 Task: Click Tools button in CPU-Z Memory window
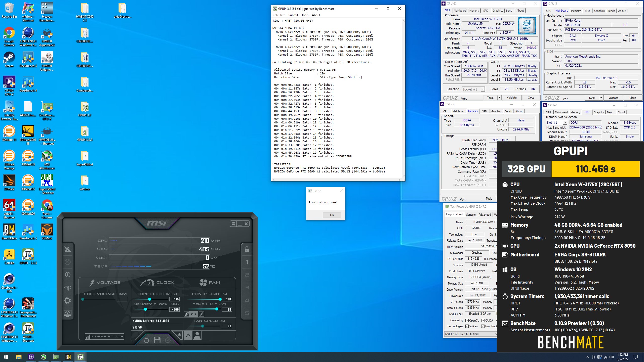489,198
